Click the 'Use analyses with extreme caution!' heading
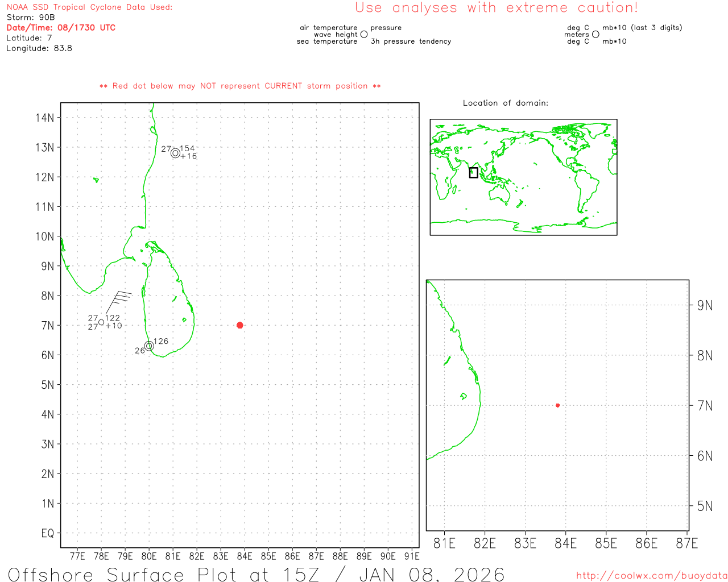The image size is (728, 582). (x=496, y=8)
